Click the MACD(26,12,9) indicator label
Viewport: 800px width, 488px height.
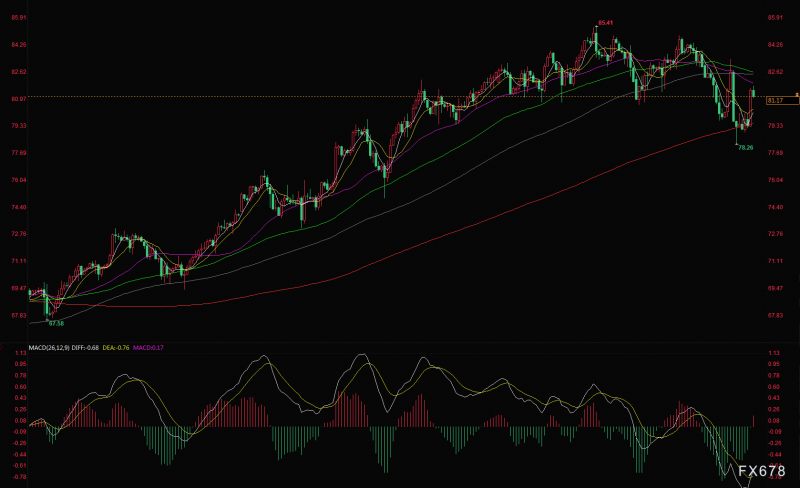point(49,348)
